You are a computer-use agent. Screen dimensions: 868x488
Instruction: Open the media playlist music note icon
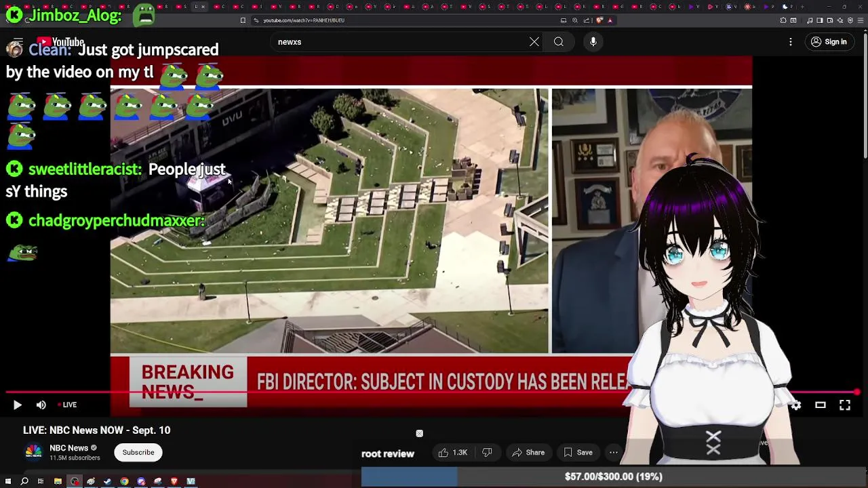click(810, 20)
